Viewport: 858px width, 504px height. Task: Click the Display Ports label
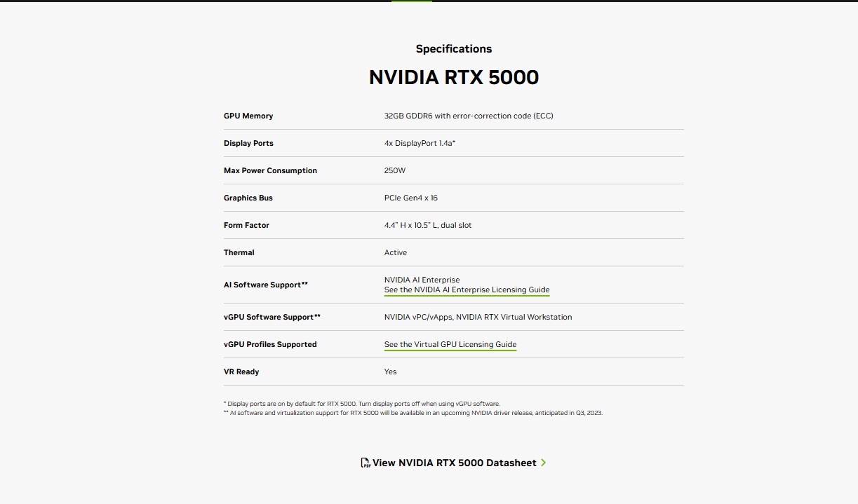click(x=248, y=143)
